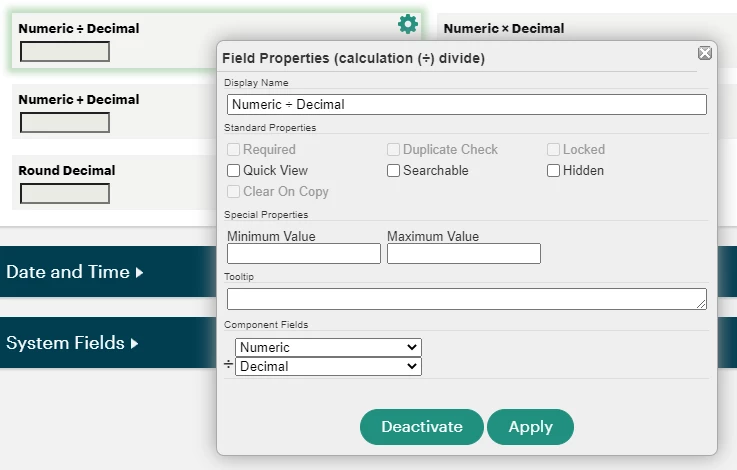Edit the Display Name text field

click(x=467, y=104)
